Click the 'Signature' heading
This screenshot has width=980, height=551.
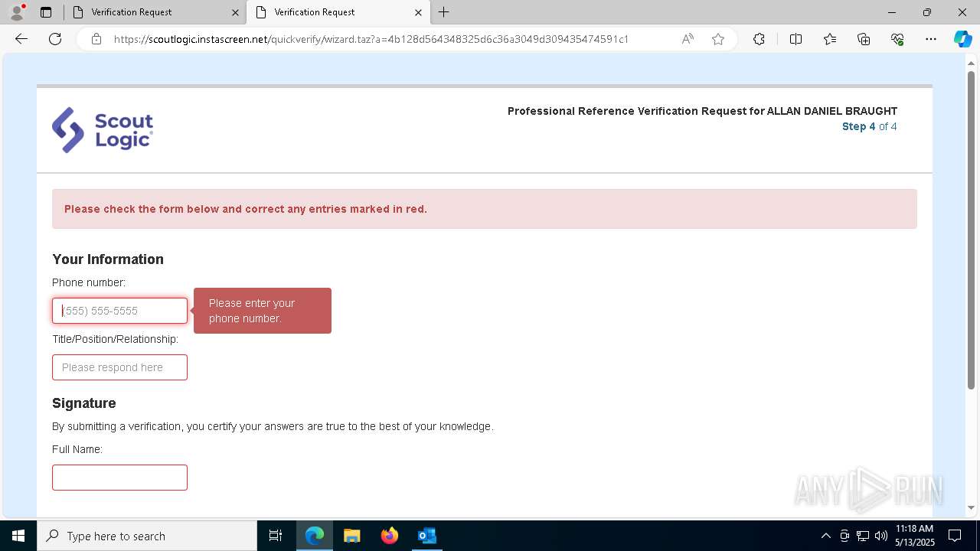point(84,403)
